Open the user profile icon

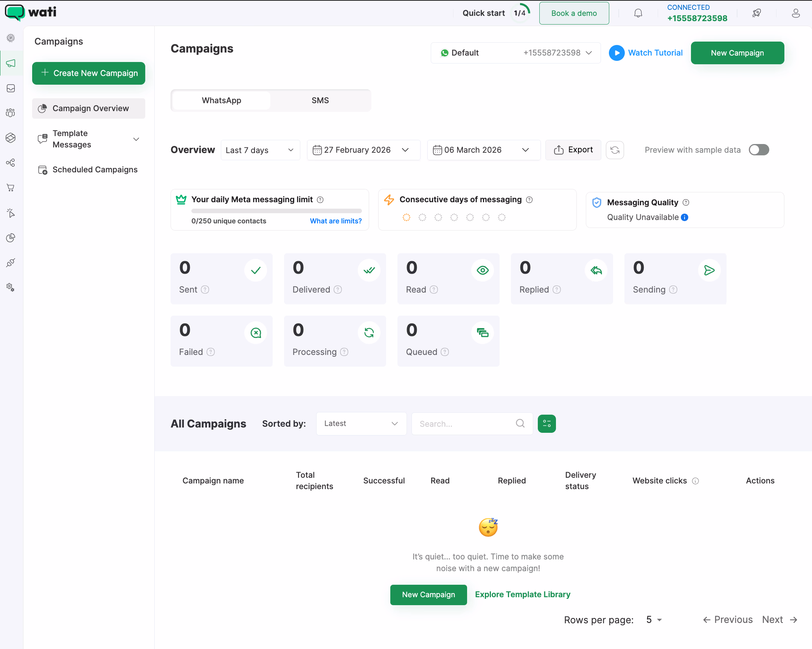coord(796,13)
